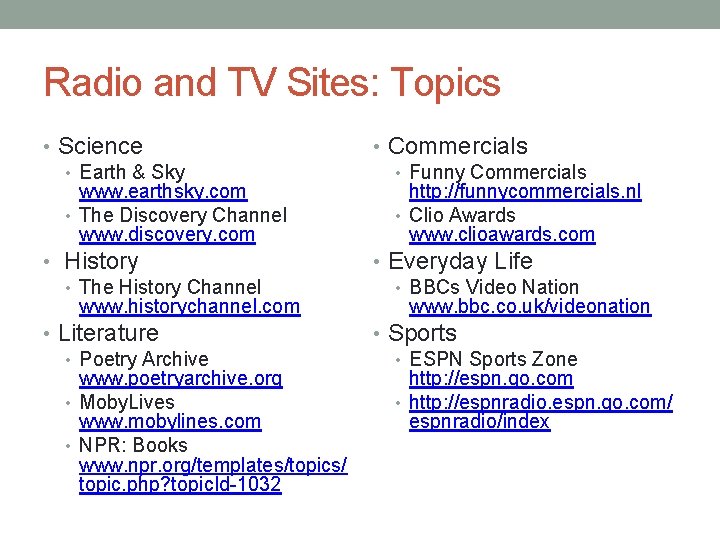Open the NPR Books www.npr.org/templates/topics link
Image resolution: width=720 pixels, height=540 pixels.
tap(213, 475)
